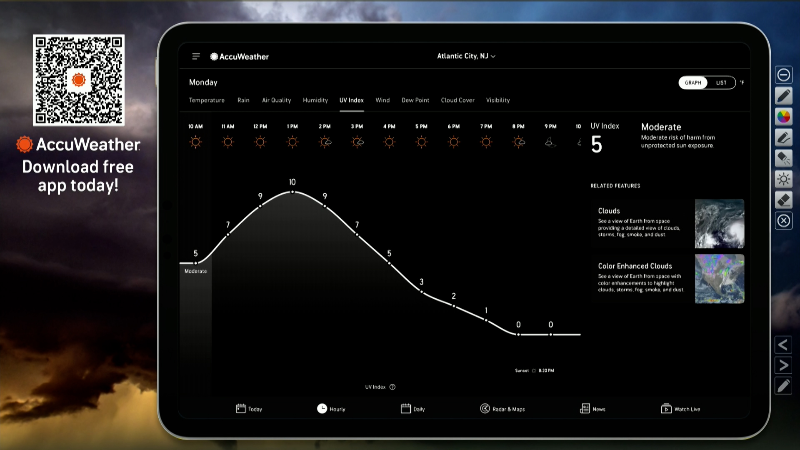The image size is (800, 450).
Task: Click the previous arrow in annotation toolbar
Action: pos(783,345)
